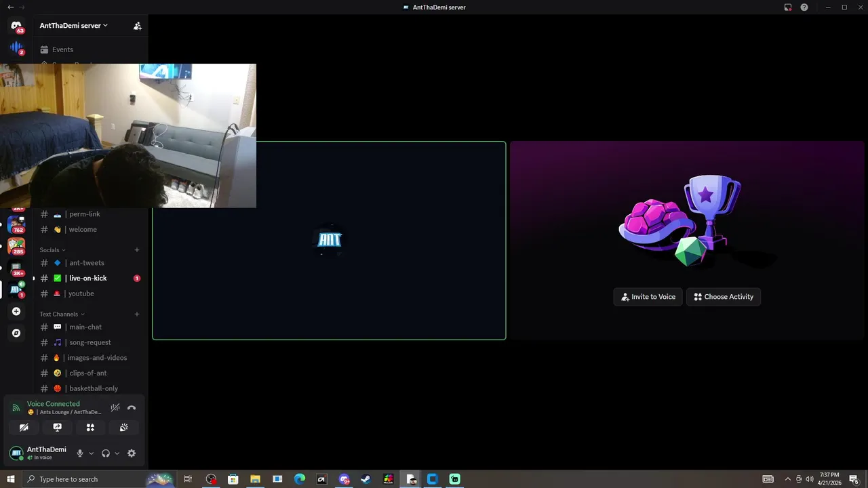868x488 pixels.
Task: Open the Help question mark icon
Action: 804,7
